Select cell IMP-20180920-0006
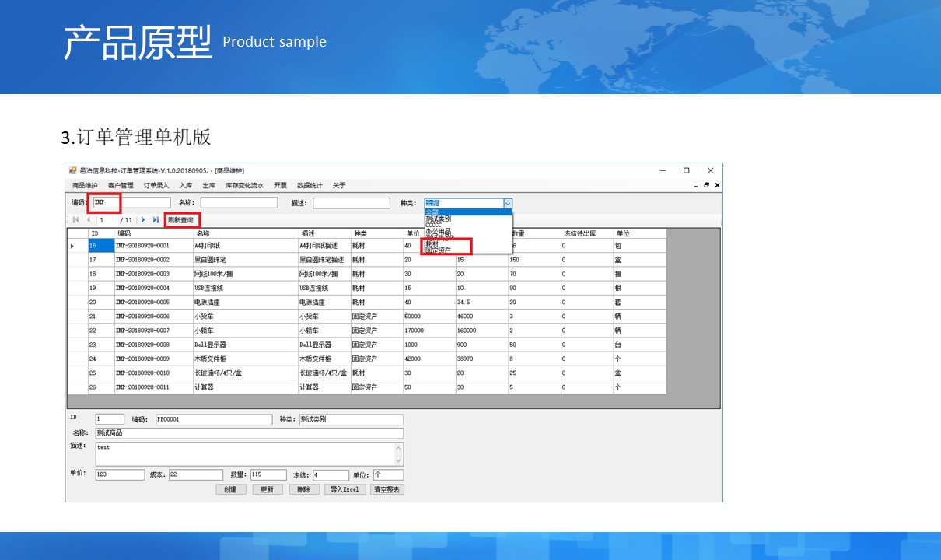The image size is (941, 560). (154, 317)
